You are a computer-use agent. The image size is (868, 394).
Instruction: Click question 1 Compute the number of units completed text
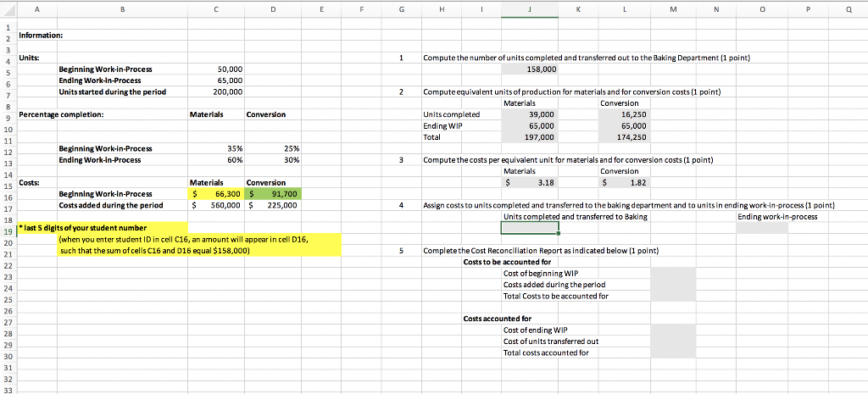pyautogui.click(x=587, y=58)
